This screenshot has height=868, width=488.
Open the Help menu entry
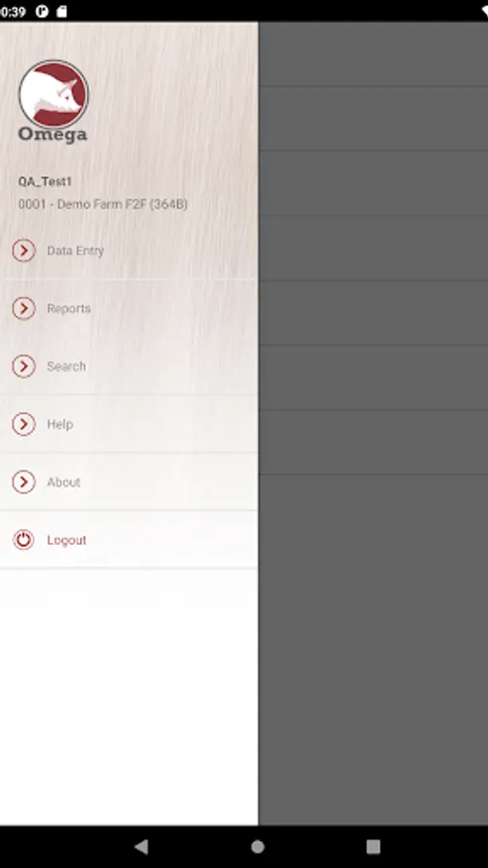coord(129,424)
